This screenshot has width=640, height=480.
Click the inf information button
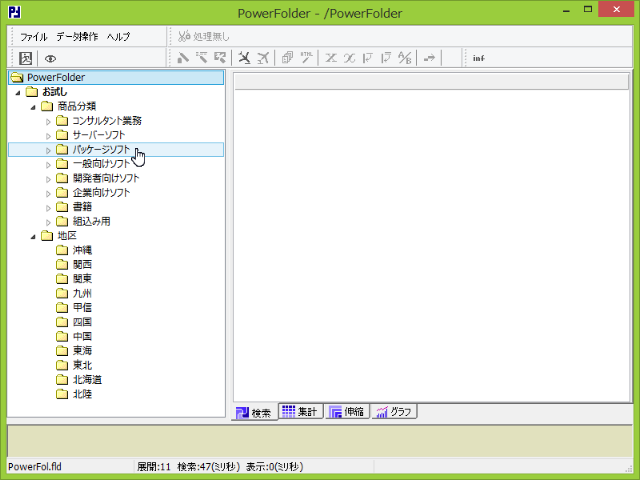click(478, 58)
